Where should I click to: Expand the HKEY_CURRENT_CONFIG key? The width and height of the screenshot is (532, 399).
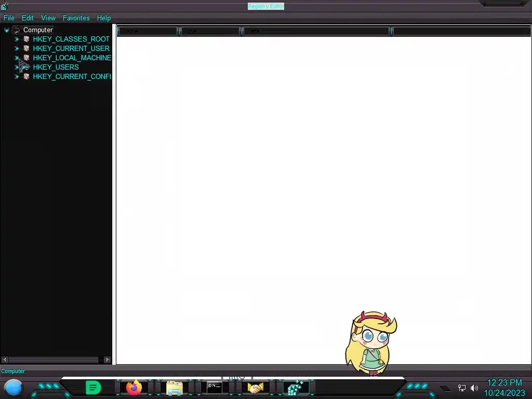[x=16, y=77]
